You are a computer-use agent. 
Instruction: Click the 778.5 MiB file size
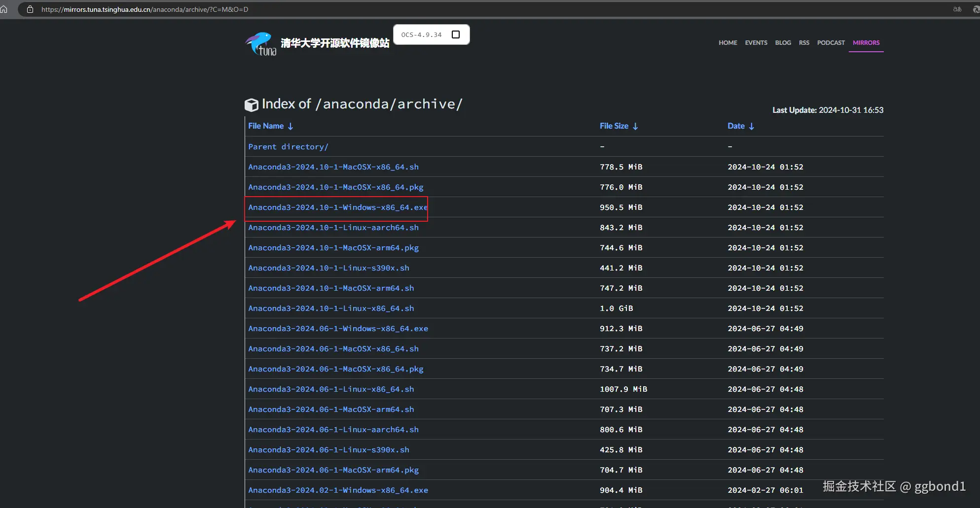pos(621,167)
